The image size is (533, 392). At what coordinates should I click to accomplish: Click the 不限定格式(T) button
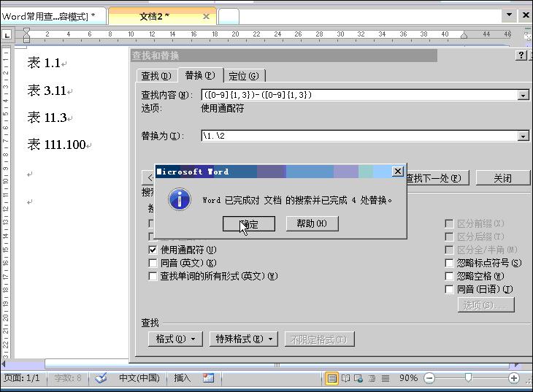[320, 339]
